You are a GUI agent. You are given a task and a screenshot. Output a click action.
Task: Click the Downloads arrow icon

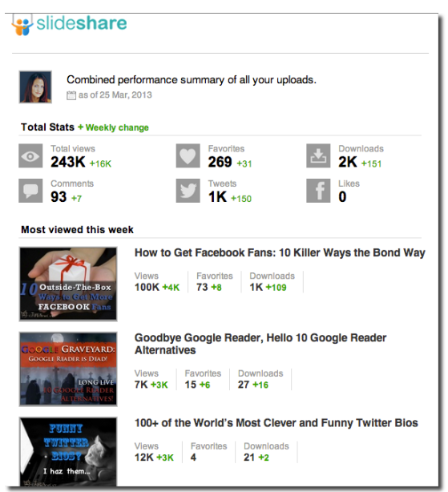[318, 156]
